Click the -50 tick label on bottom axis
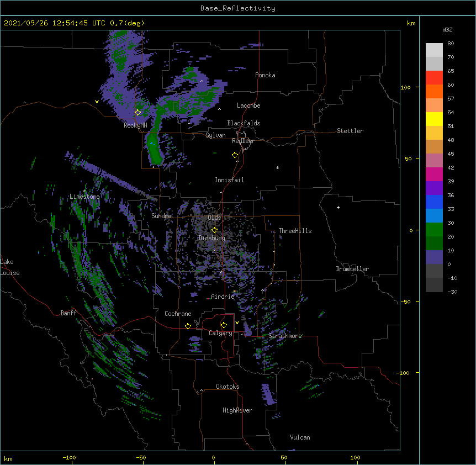476x465 pixels. (x=141, y=458)
